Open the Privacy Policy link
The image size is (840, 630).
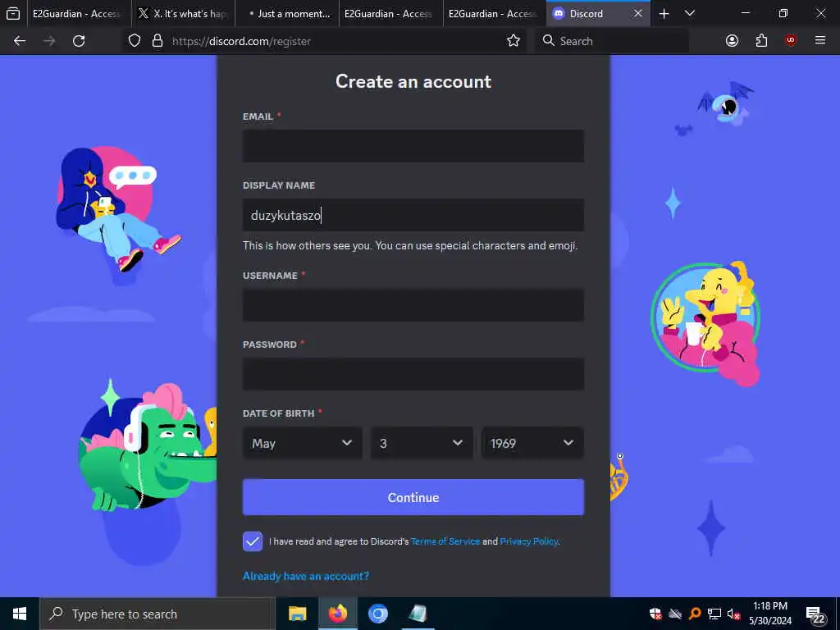tap(529, 541)
